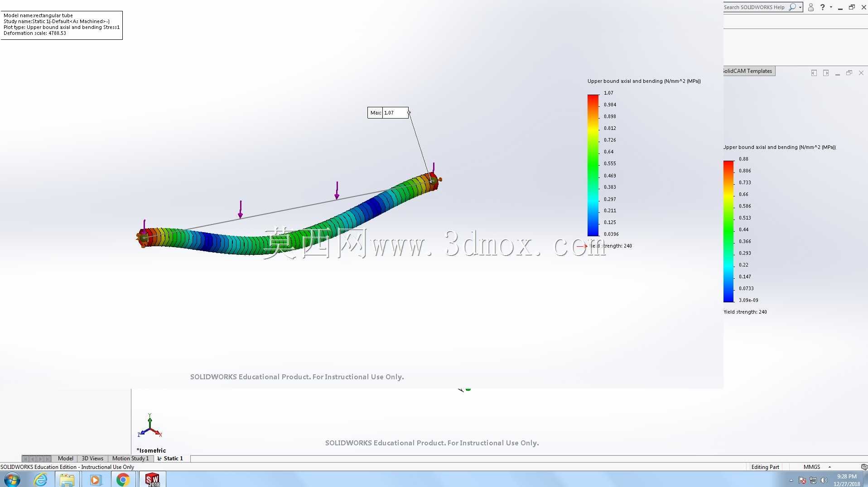
Task: Click the Help question mark icon
Action: [823, 7]
